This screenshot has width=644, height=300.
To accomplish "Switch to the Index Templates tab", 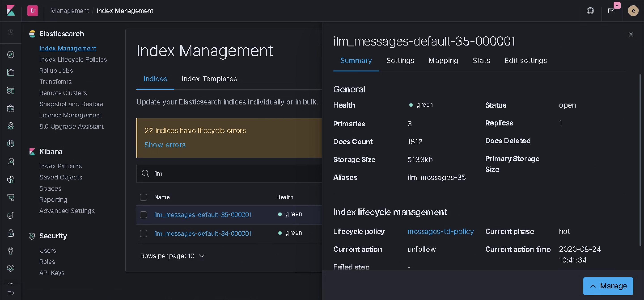I will 209,79.
